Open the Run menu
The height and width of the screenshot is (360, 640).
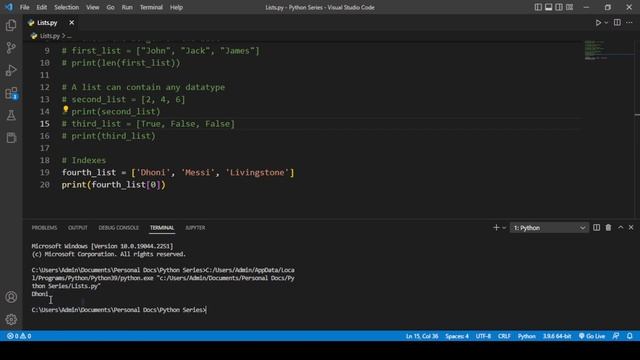[127, 7]
